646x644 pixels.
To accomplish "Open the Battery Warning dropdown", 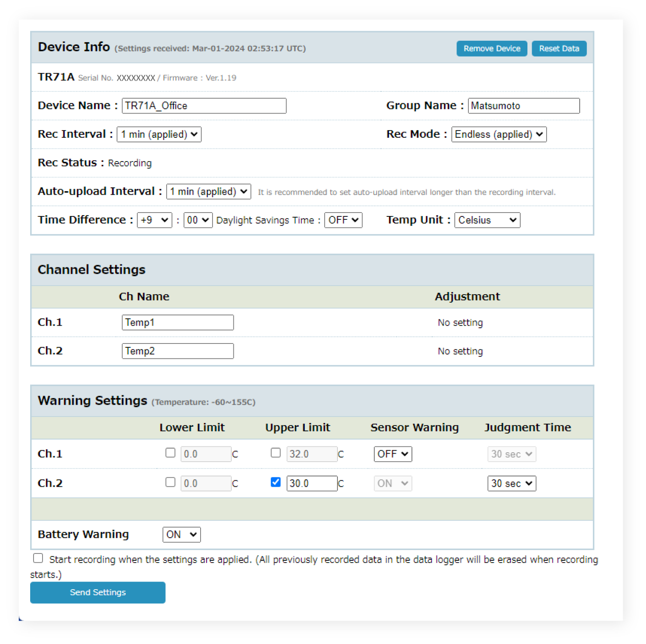I will tap(181, 535).
